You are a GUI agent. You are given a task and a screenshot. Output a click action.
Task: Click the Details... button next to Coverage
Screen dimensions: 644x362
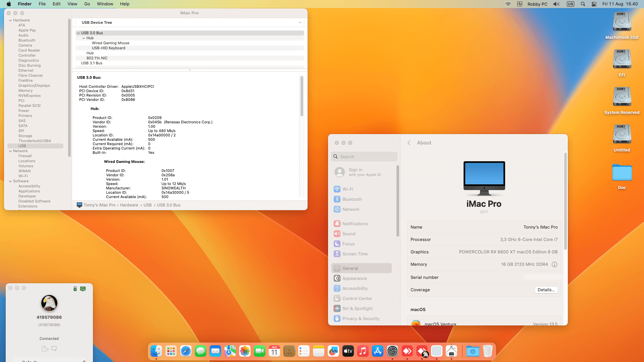point(546,290)
